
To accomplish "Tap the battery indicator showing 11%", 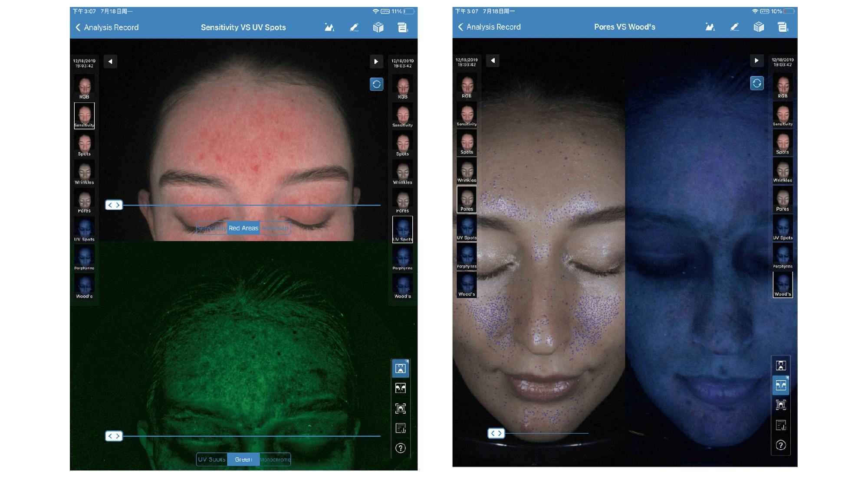I will click(403, 11).
